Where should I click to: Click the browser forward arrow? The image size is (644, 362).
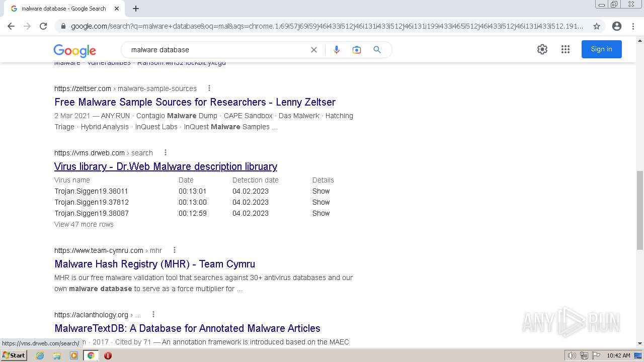[x=27, y=26]
